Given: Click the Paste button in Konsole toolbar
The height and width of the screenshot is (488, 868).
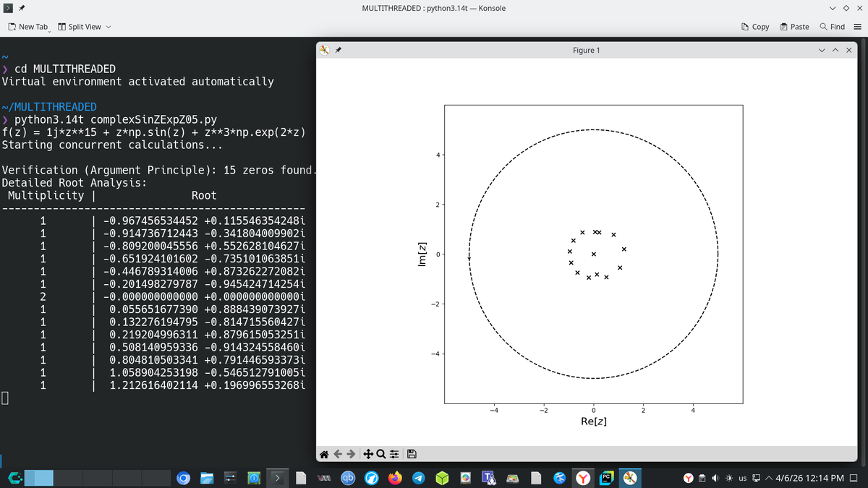Looking at the screenshot, I should coord(794,27).
